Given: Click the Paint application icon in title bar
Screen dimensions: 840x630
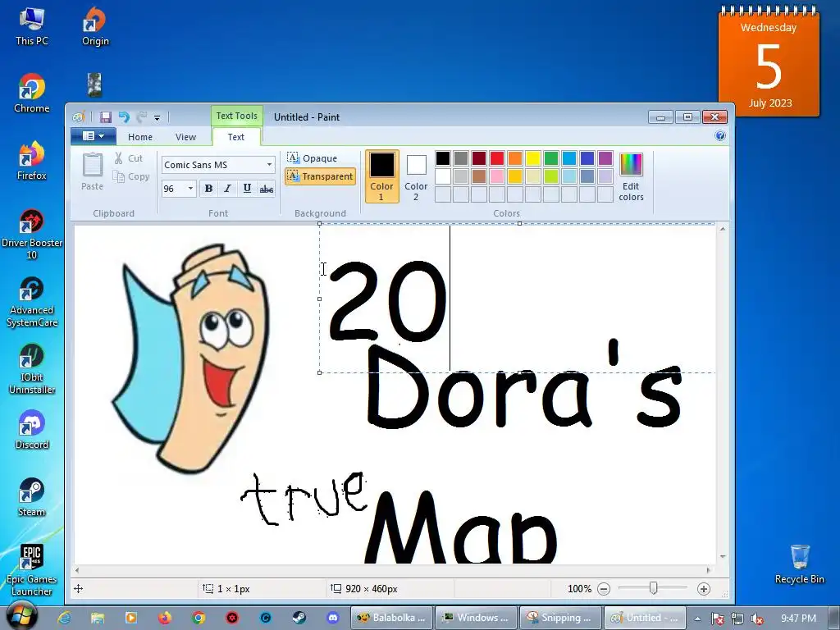Looking at the screenshot, I should tap(79, 116).
